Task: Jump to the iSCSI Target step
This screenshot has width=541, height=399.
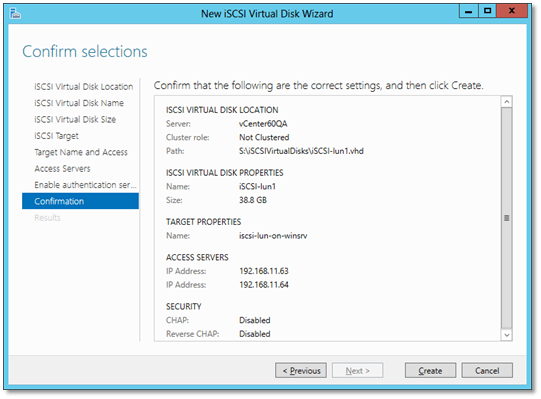Action: 57,136
